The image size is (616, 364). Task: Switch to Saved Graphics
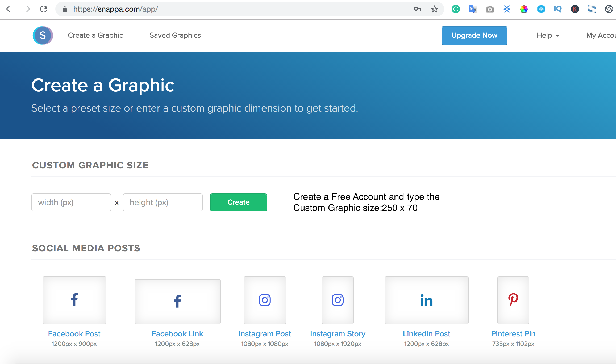(x=175, y=35)
